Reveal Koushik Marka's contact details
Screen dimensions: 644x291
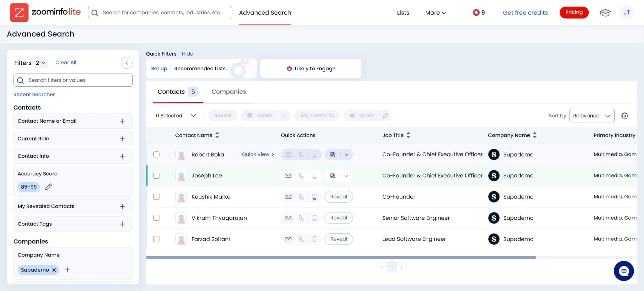(338, 197)
